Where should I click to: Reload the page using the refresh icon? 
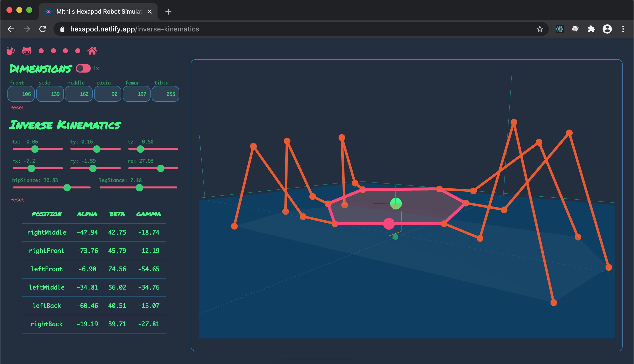[43, 29]
